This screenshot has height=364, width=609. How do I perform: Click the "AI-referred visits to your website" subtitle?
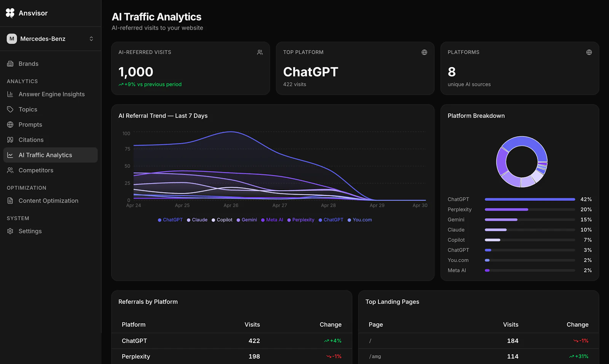(x=157, y=28)
